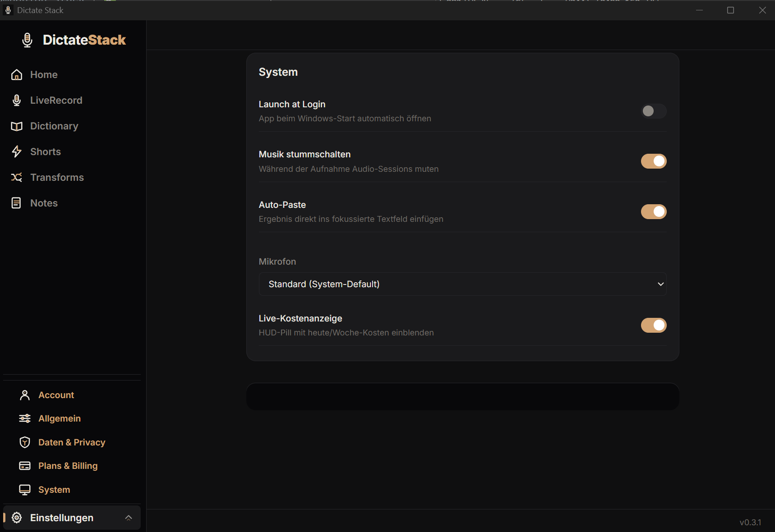Click the Daten & Privacy shield icon
This screenshot has height=532, width=775.
click(x=25, y=442)
